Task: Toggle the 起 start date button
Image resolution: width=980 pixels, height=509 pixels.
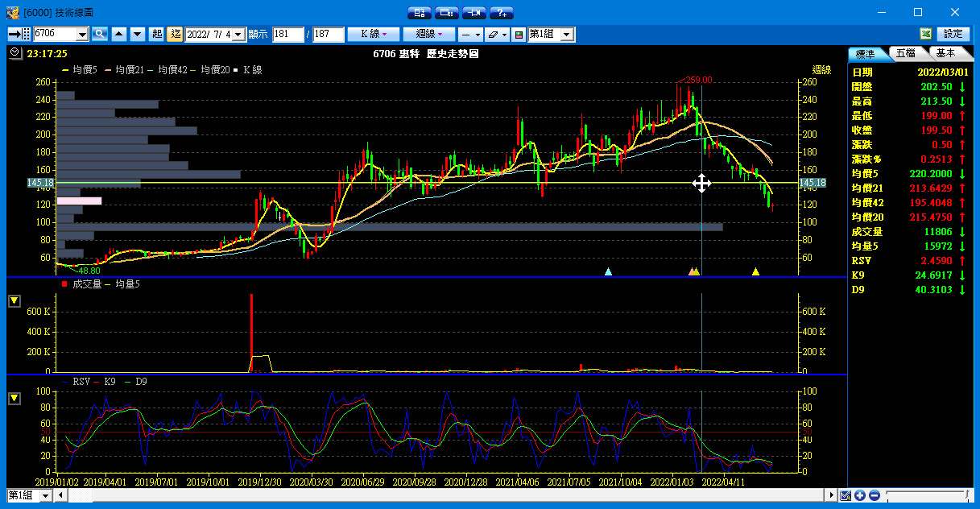Action: click(157, 34)
